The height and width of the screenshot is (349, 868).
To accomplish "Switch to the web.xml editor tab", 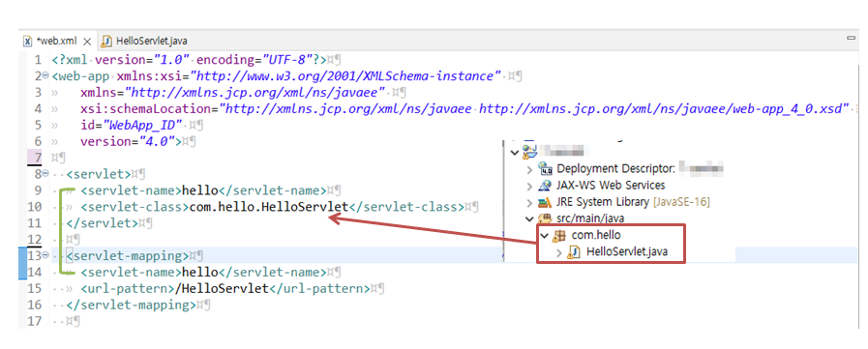I will (x=56, y=42).
